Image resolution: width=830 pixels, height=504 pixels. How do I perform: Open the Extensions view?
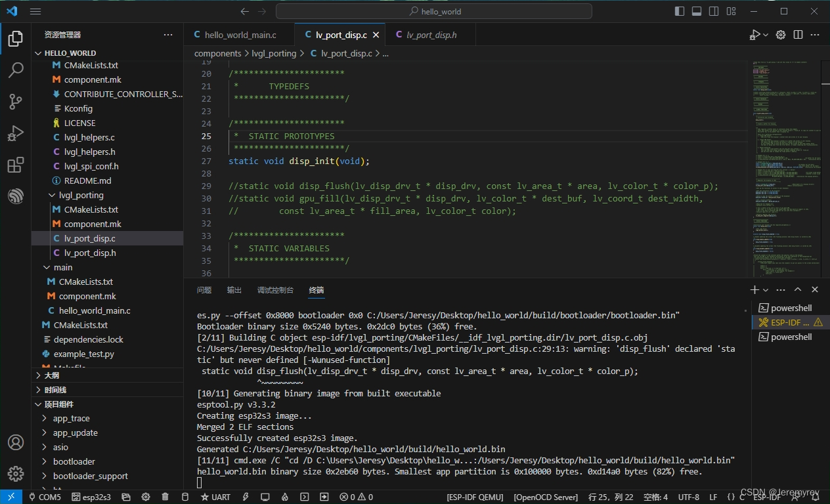(x=16, y=165)
